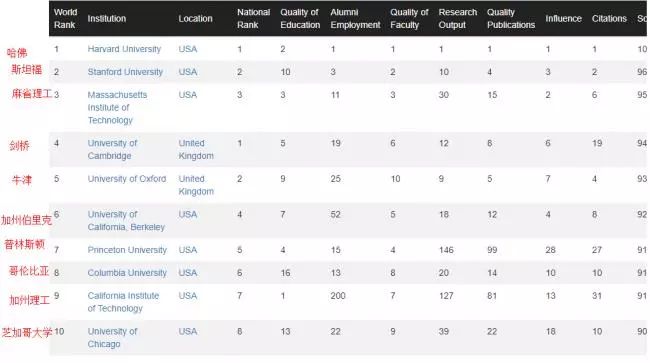Open the Princeton University link
Image resolution: width=650 pixels, height=363 pixels.
pyautogui.click(x=127, y=250)
